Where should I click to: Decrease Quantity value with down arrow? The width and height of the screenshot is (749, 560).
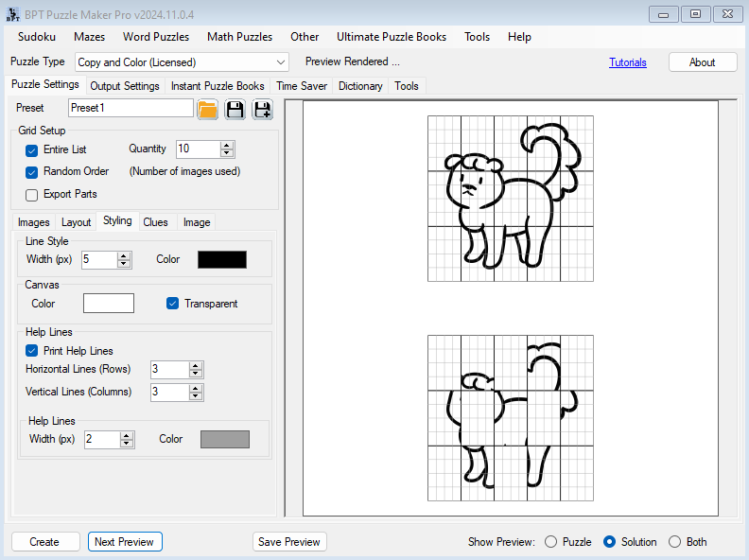(x=227, y=153)
